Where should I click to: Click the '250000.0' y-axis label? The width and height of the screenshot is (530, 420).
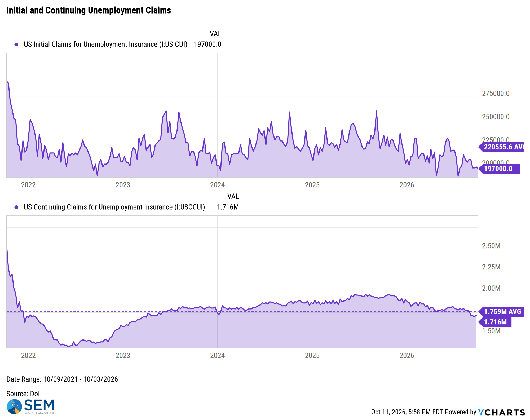[x=496, y=117]
